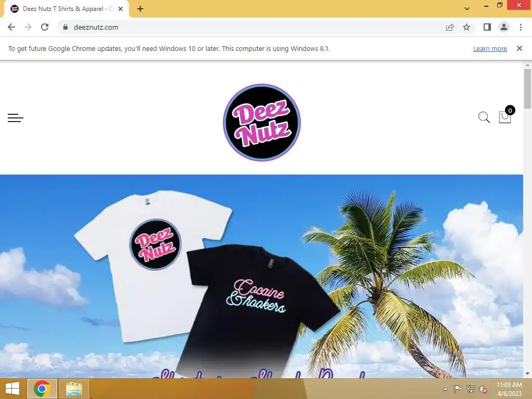
Task: Open File Explorer from the taskbar
Action: click(x=74, y=389)
